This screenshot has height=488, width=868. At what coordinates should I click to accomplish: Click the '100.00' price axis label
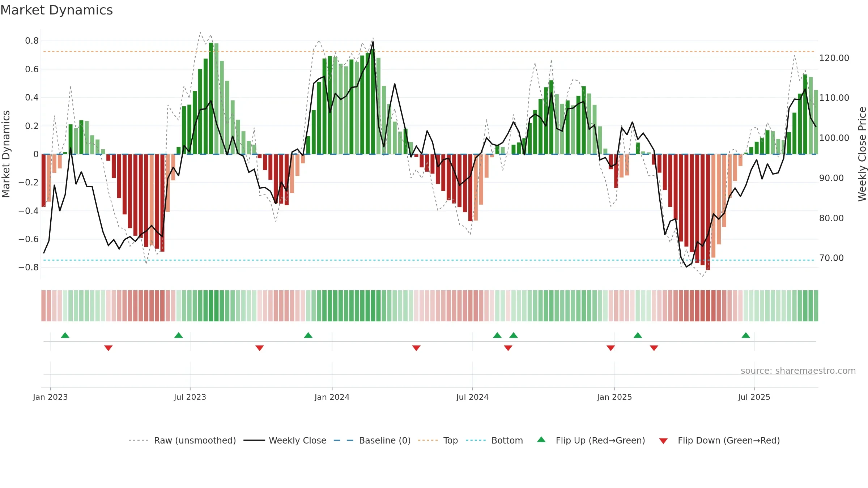[x=834, y=138]
